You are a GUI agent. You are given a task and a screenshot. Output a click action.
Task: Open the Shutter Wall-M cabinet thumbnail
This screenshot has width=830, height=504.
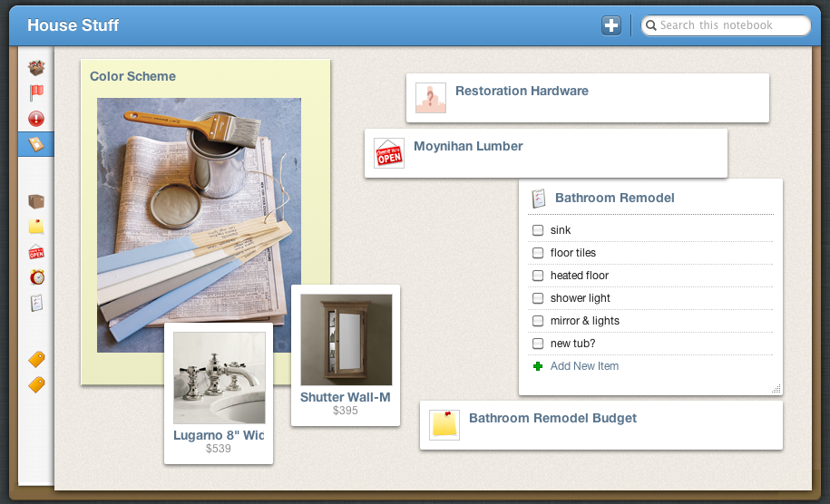click(347, 340)
